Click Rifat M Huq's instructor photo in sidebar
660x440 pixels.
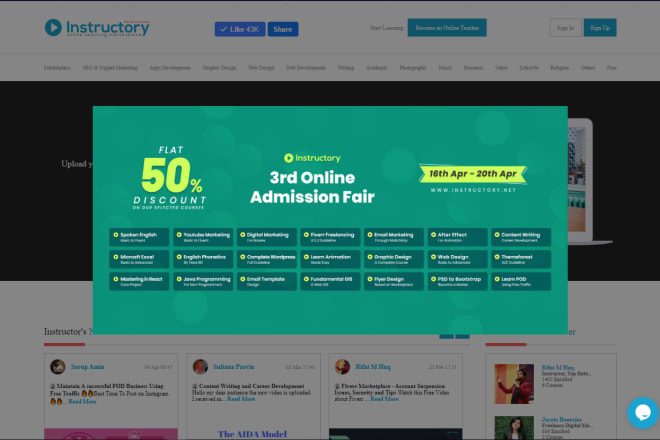coord(514,384)
